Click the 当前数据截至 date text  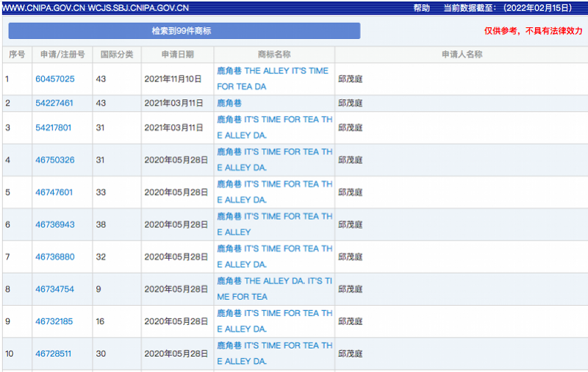(x=508, y=8)
